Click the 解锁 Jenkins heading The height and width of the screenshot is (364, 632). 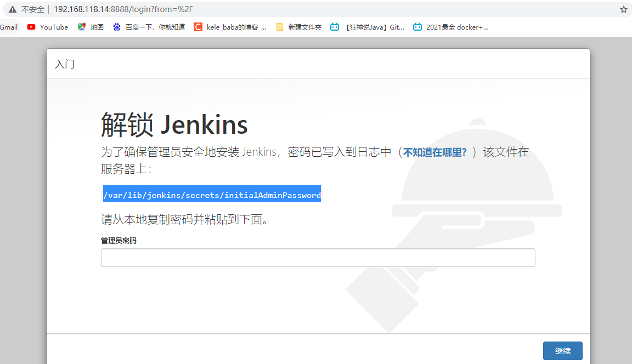coord(174,125)
